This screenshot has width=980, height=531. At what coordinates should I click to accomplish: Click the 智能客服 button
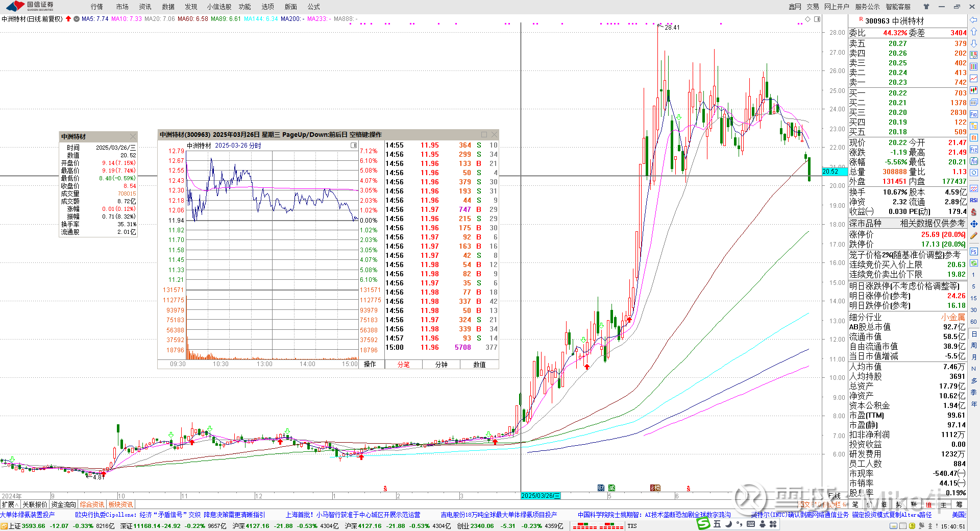(x=898, y=7)
